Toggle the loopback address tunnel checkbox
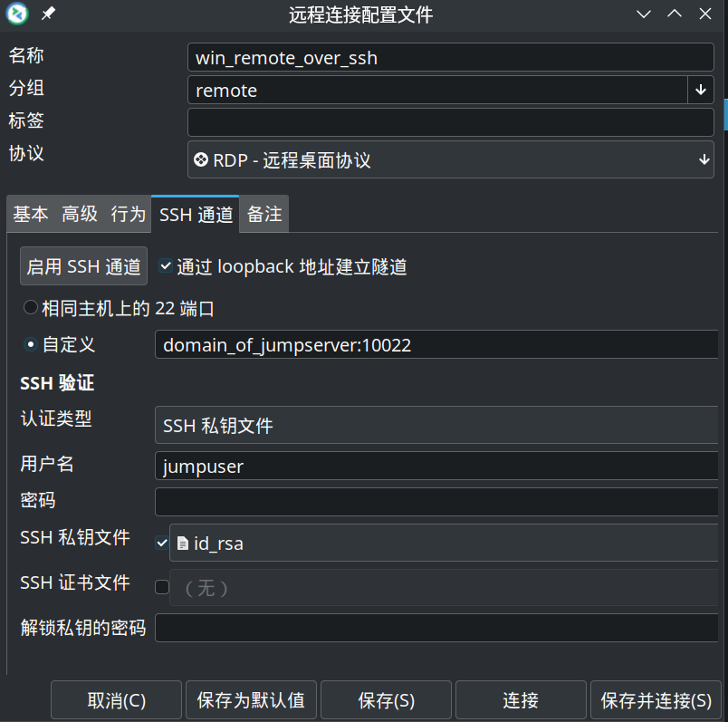728x722 pixels. (x=165, y=266)
